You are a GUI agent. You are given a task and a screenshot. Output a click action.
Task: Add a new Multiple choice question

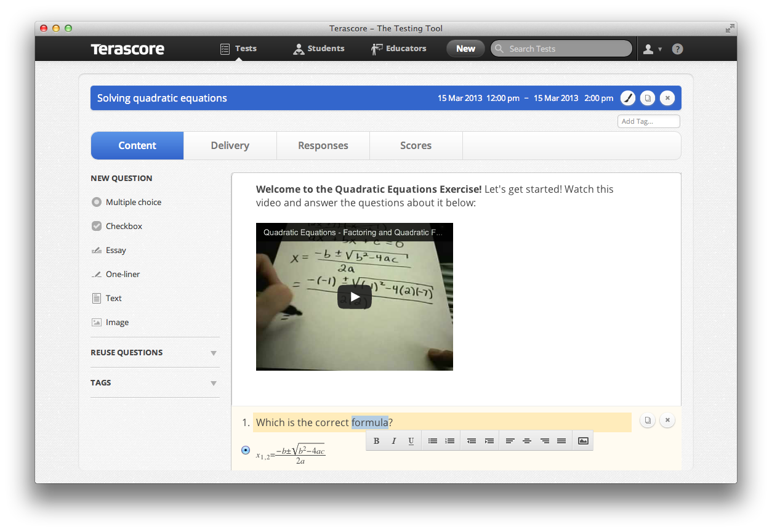(x=133, y=203)
